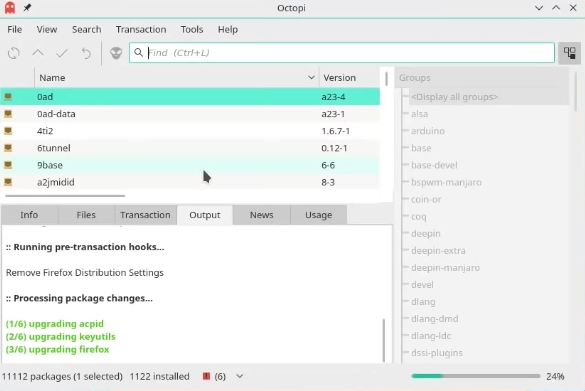The width and height of the screenshot is (585, 391).
Task: Select the dlang group
Action: [423, 302]
